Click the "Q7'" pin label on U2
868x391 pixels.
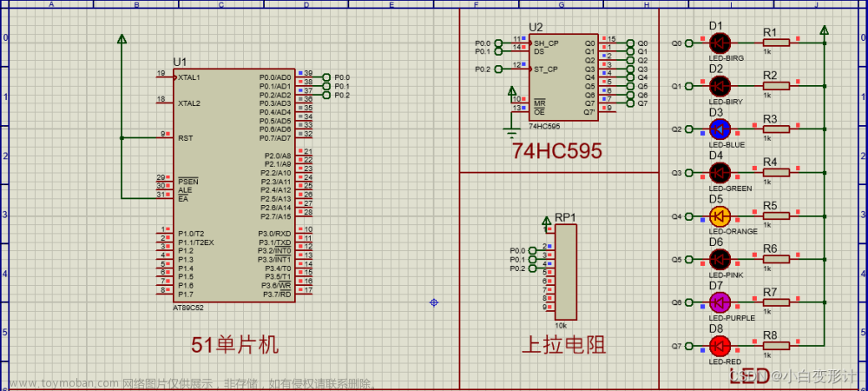coord(589,112)
